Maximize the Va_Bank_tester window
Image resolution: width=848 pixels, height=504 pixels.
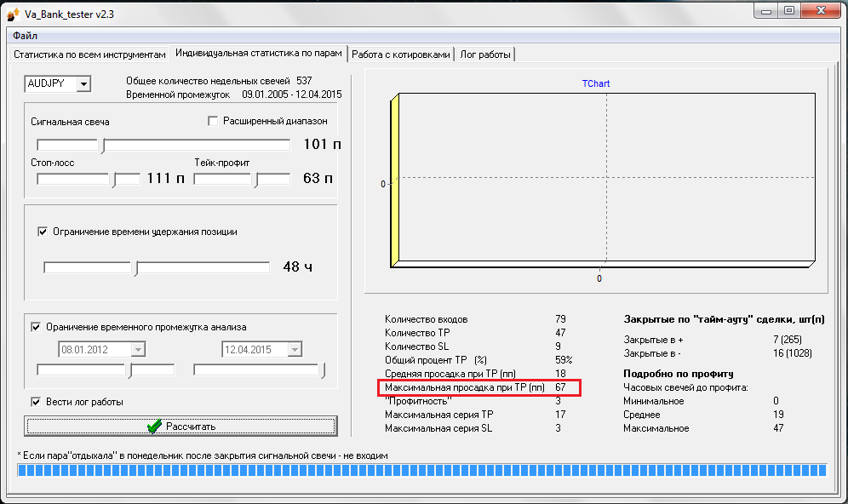789,11
